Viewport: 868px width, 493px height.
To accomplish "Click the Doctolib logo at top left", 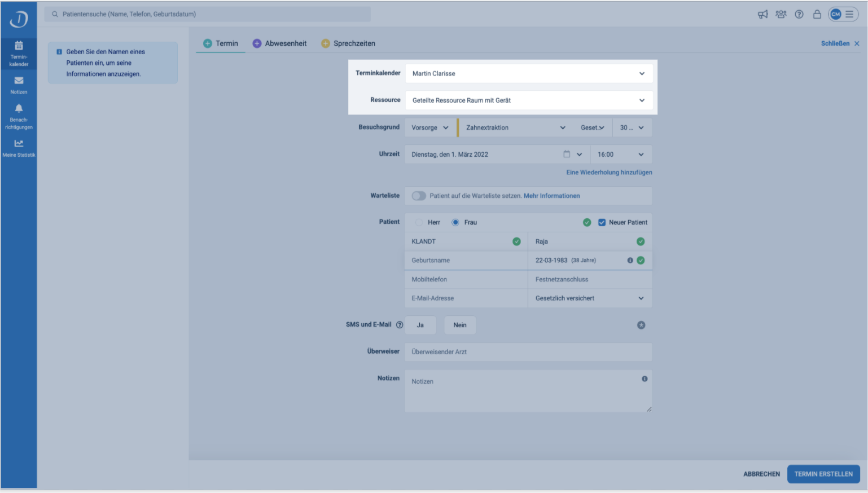I will [19, 19].
